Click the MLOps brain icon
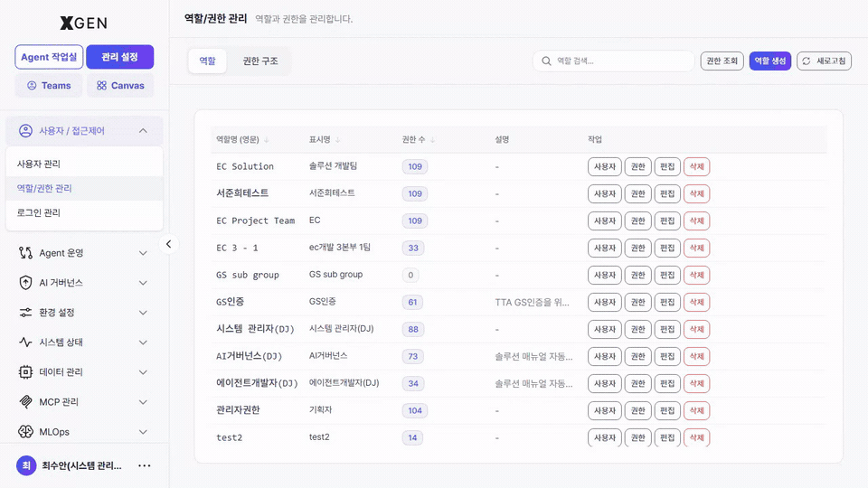 [x=25, y=432]
